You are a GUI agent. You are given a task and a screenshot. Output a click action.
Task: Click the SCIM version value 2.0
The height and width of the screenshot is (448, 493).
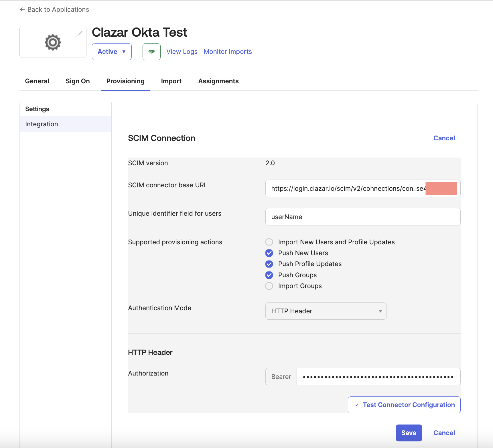[x=270, y=163]
